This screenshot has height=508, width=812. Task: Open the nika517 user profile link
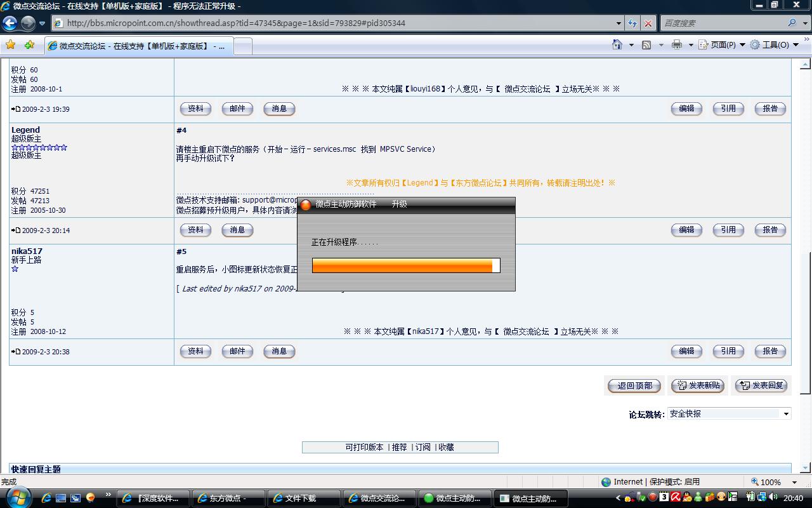(x=27, y=251)
